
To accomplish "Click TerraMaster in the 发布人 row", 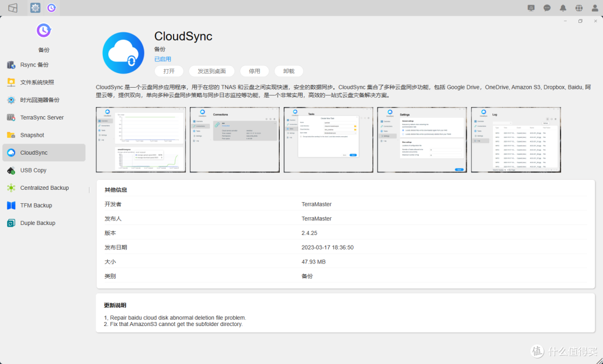I will pos(317,219).
